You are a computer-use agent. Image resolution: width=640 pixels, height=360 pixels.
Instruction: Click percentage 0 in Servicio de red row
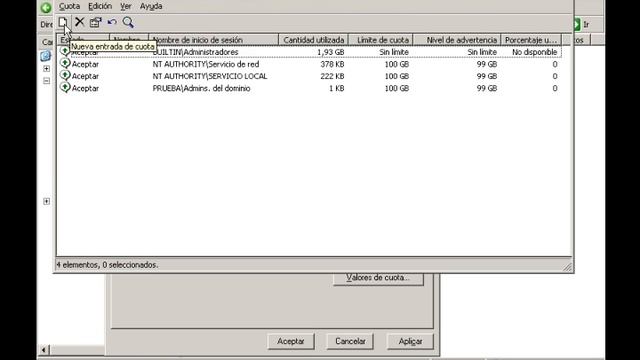click(x=555, y=64)
